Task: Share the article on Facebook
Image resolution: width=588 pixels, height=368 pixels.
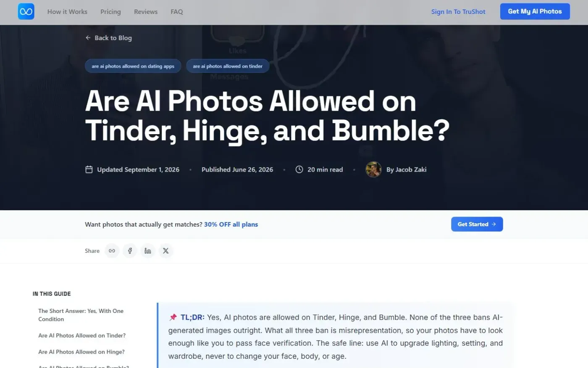Action: tap(130, 251)
